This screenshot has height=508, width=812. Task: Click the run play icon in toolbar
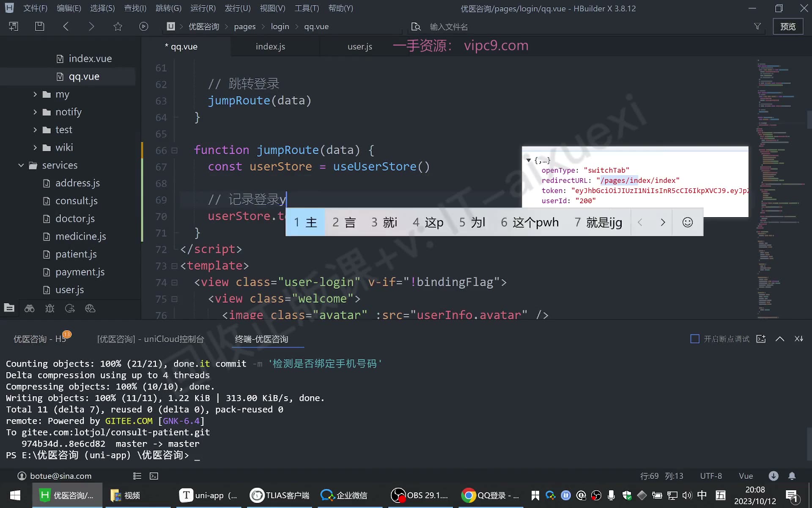click(144, 26)
